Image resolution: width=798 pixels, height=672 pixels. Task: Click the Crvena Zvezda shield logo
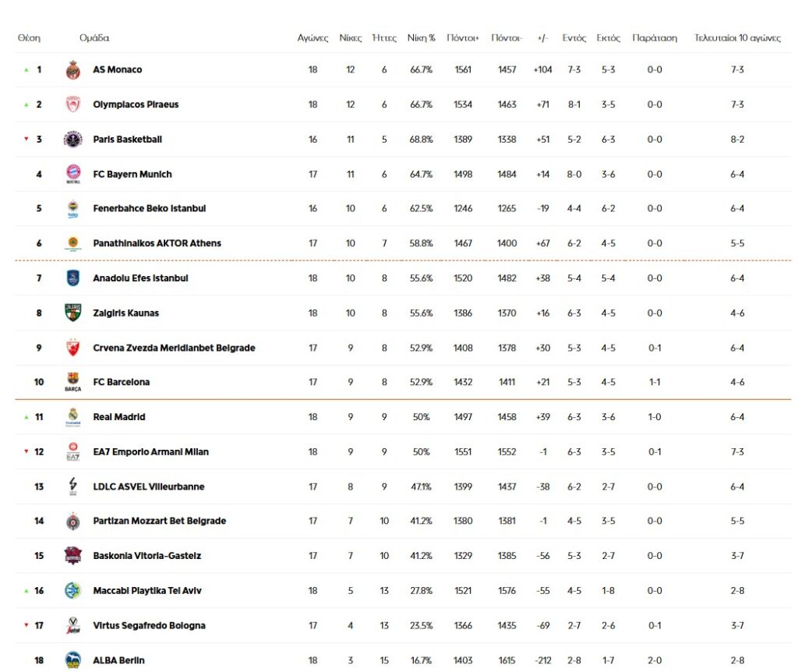coord(72,348)
